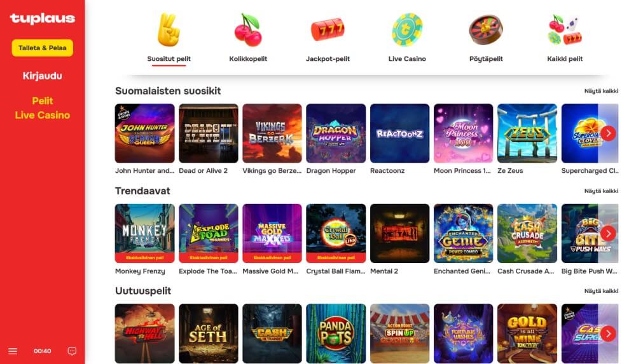Select the cherry Kolikkopelit category icon

pos(248,30)
